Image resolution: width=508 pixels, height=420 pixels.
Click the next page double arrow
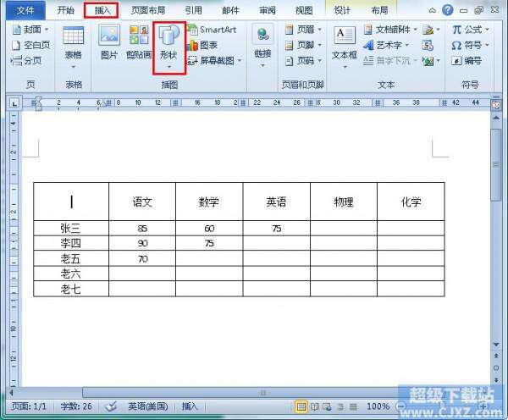pyautogui.click(x=496, y=380)
